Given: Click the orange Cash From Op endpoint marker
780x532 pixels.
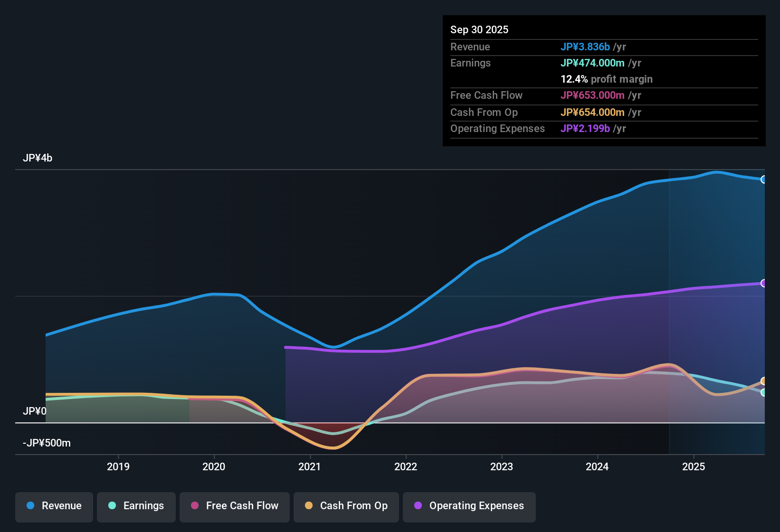Looking at the screenshot, I should tap(763, 381).
